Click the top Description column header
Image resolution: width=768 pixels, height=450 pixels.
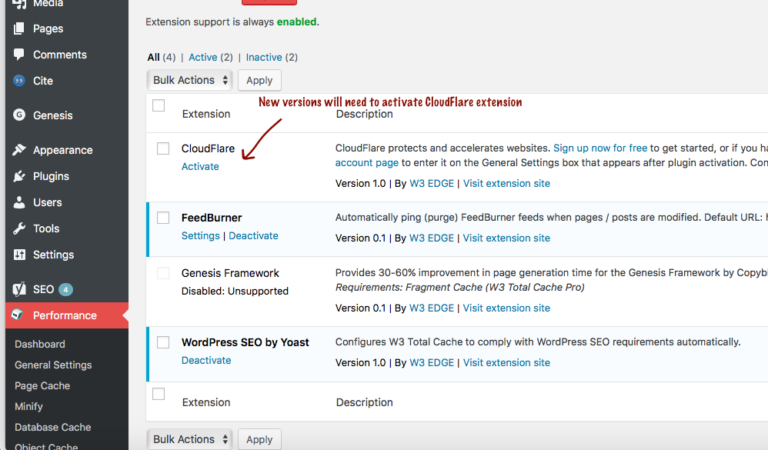[364, 114]
